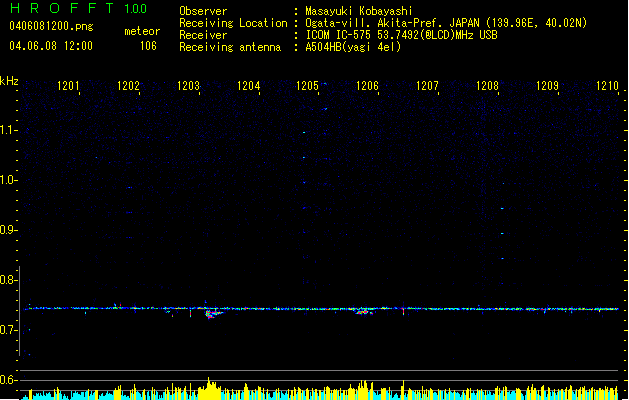Click time axis marker 1210
The image size is (629, 400).
pos(607,86)
